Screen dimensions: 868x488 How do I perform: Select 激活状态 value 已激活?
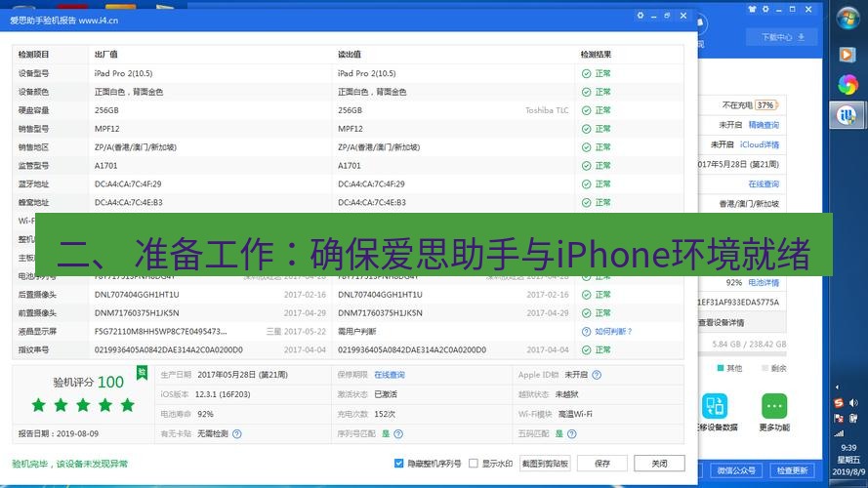pyautogui.click(x=386, y=394)
